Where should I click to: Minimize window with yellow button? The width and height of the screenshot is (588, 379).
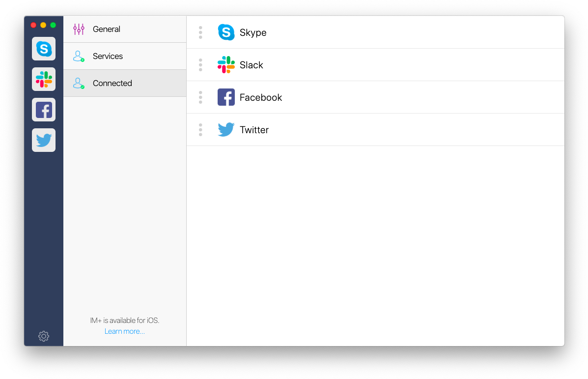(43, 25)
